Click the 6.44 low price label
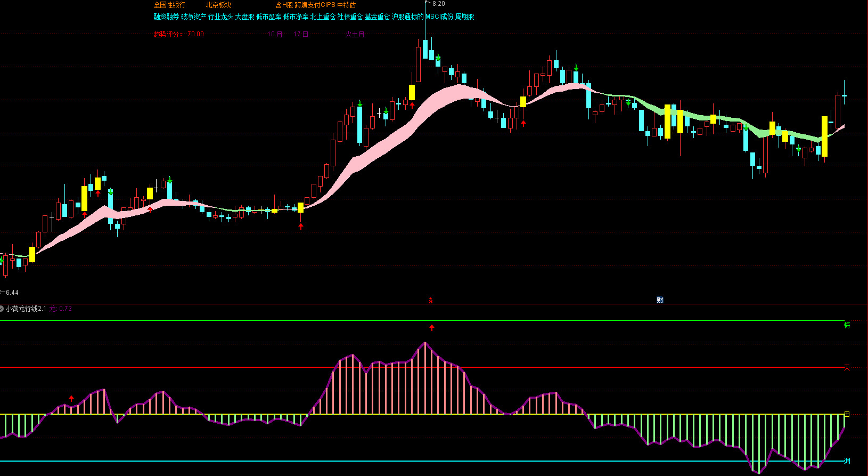868x476 pixels. [12, 292]
